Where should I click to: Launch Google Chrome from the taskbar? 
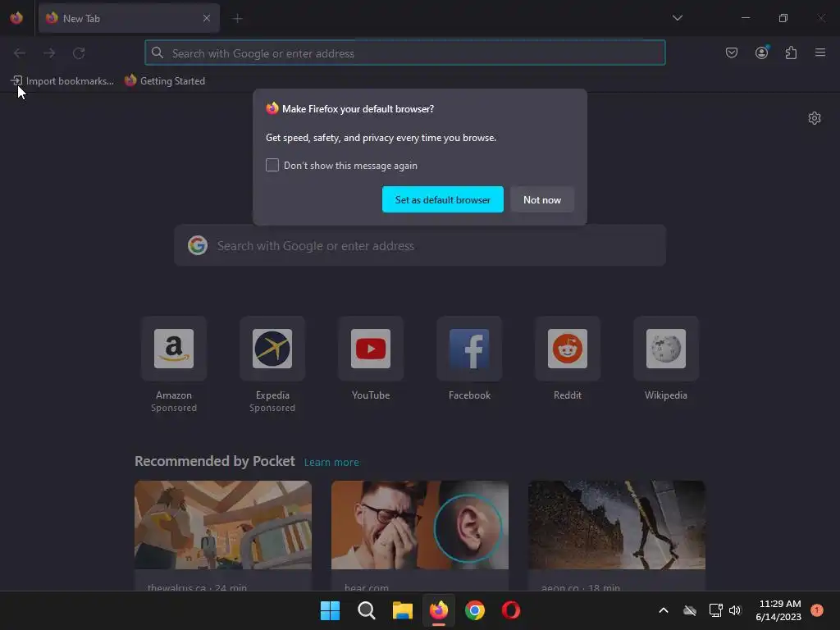tap(475, 610)
